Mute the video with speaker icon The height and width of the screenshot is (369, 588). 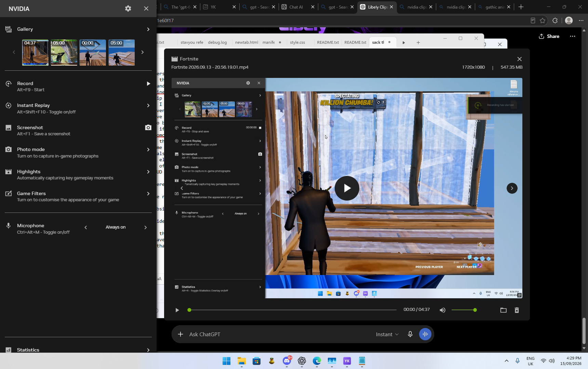click(442, 310)
